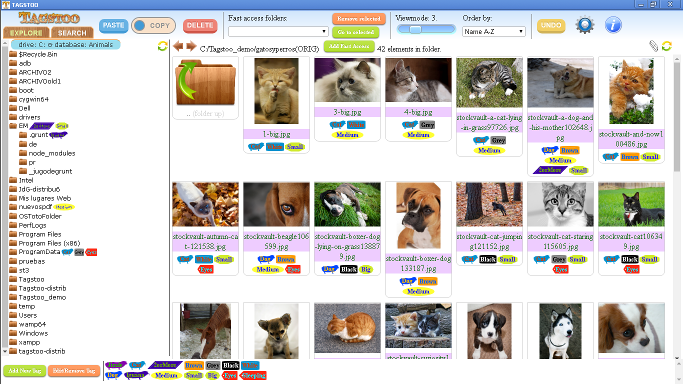Select the Cat tag in bottom tag bar
Image resolution: width=683 pixels, height=384 pixels.
click(137, 365)
